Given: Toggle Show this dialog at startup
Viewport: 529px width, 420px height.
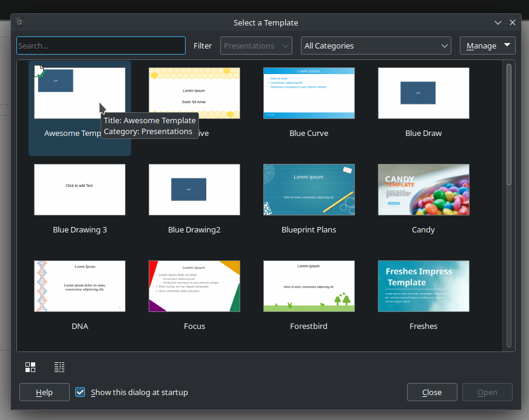Looking at the screenshot, I should point(80,392).
